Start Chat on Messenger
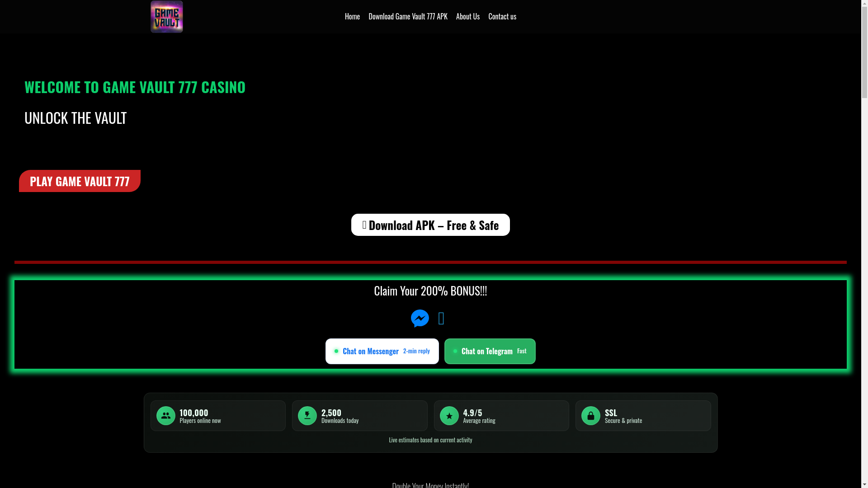The width and height of the screenshot is (868, 488). click(x=382, y=351)
